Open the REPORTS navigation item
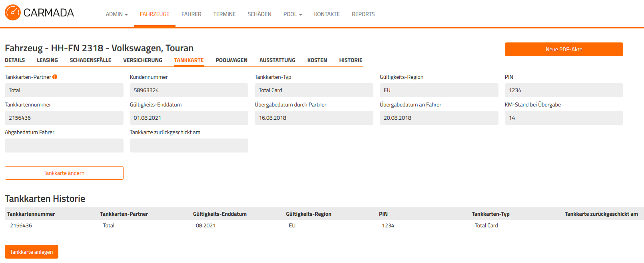 point(363,14)
